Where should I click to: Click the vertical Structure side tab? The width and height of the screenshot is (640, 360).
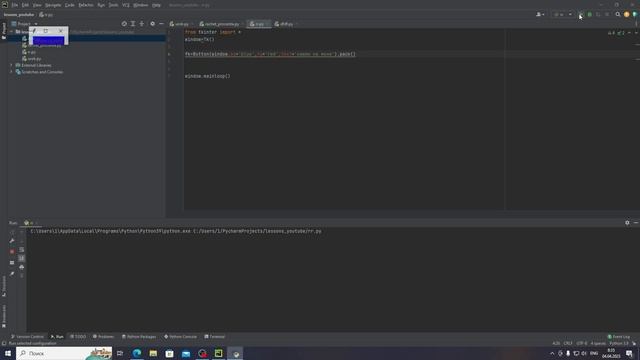[x=4, y=286]
